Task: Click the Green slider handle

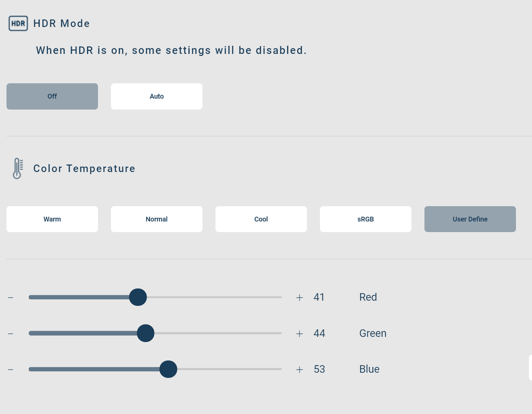Action: (146, 333)
